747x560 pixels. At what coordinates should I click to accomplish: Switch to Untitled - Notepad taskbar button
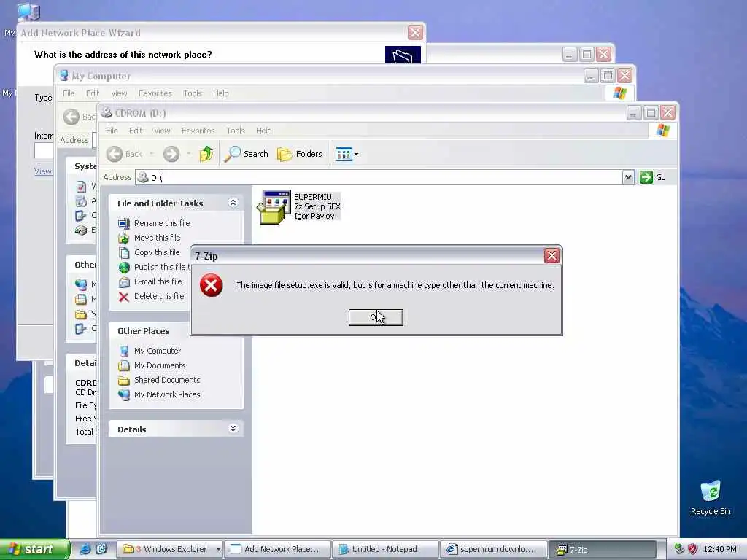coord(385,549)
